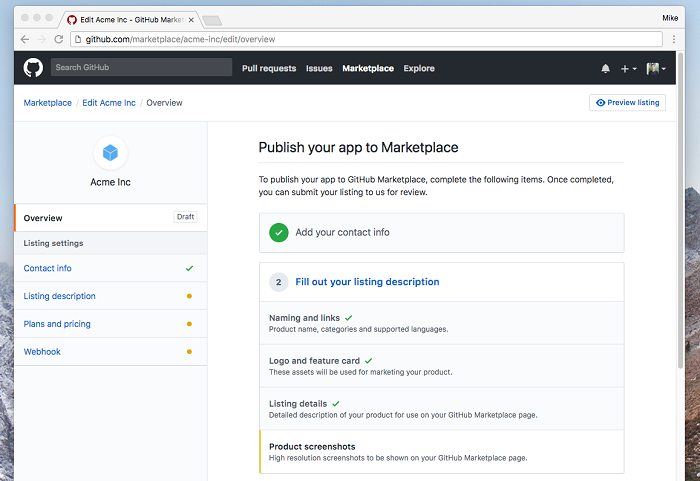
Task: Close the Edit Acme Inc browser tab
Action: point(191,20)
